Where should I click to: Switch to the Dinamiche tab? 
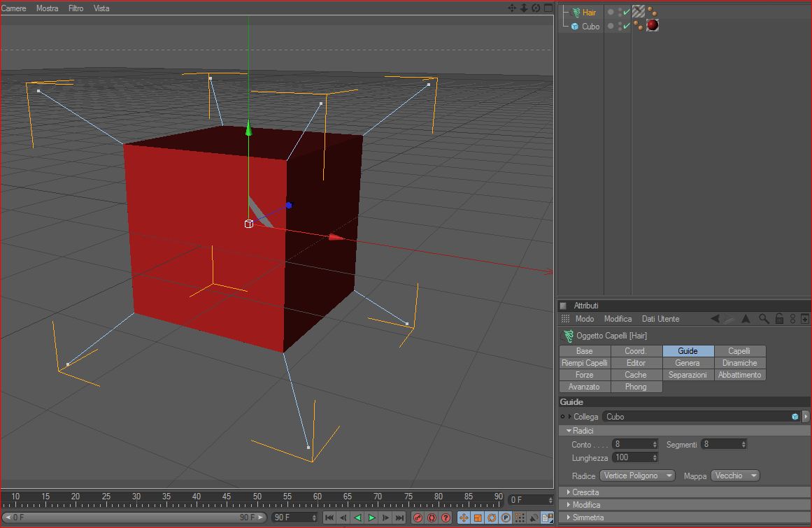pos(739,363)
